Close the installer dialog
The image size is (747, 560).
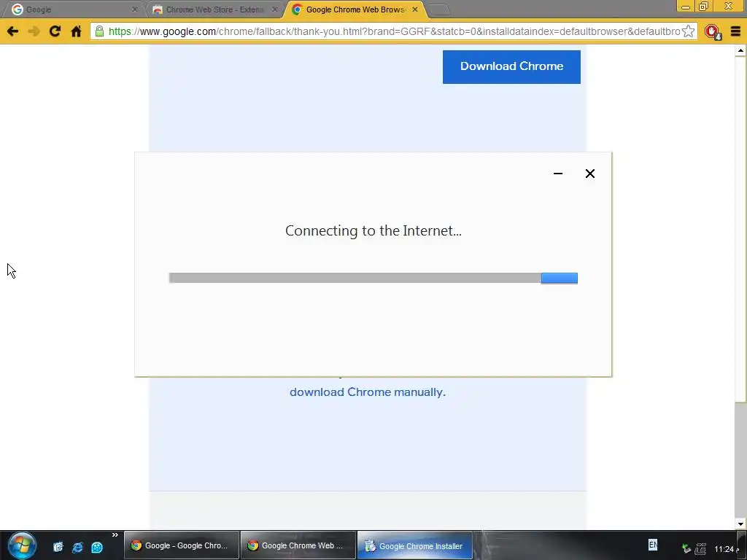coord(589,174)
